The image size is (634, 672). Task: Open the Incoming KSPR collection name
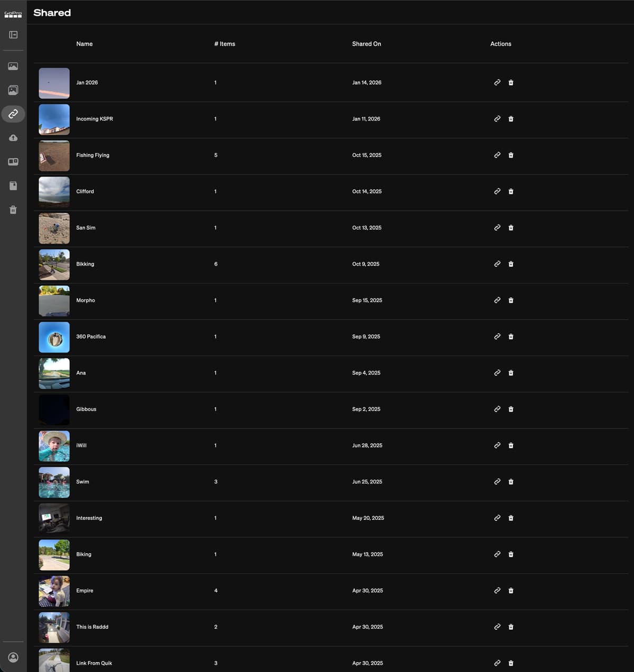tap(95, 119)
